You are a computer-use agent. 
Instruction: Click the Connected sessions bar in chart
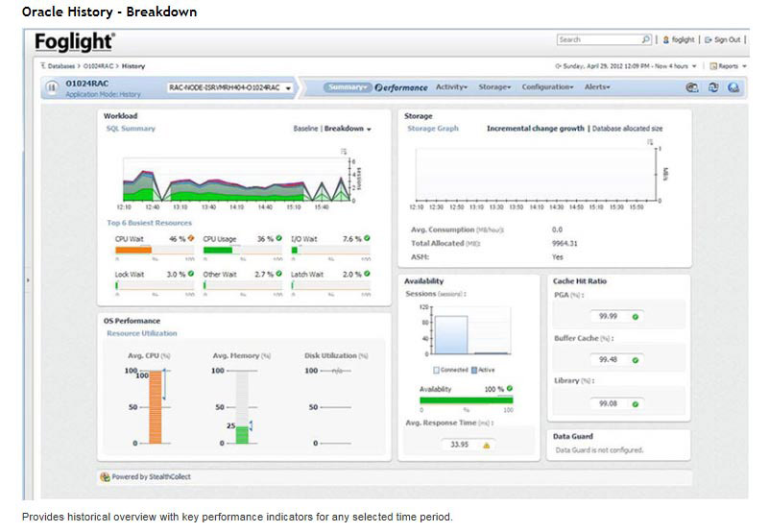[451, 335]
